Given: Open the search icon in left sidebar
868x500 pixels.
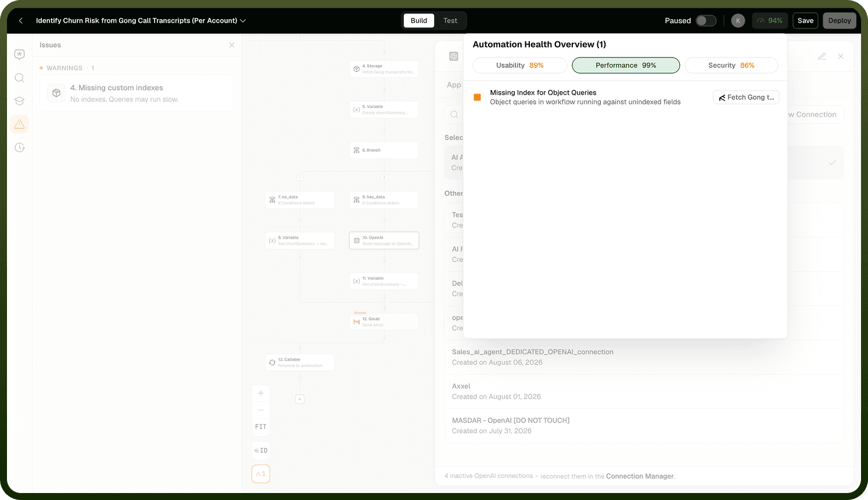Looking at the screenshot, I should 19,78.
